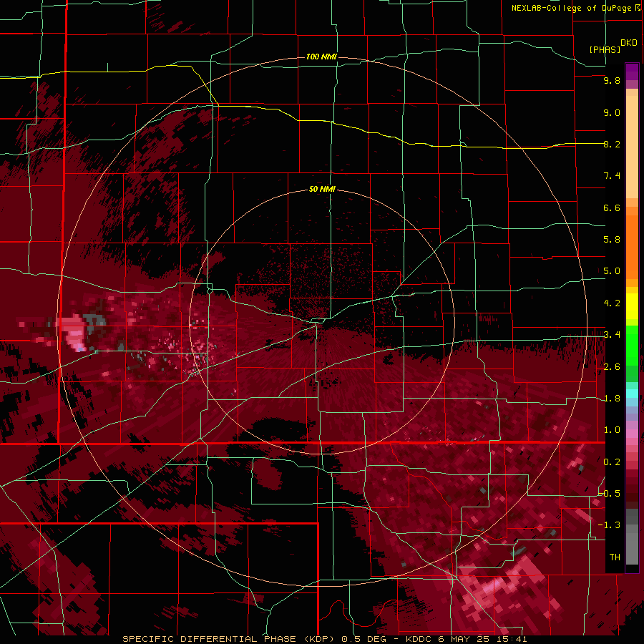Click the "KDDC" station ID in caption

419,639
